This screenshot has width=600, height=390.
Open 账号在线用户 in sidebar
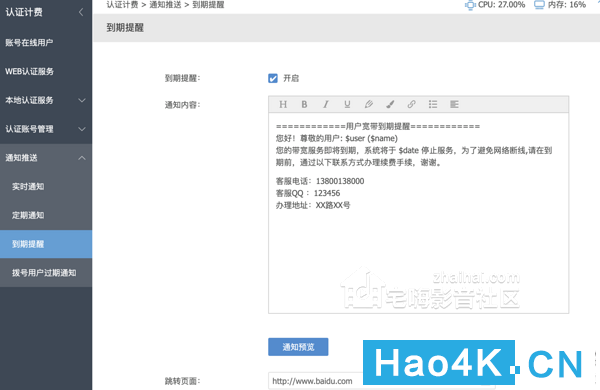[46, 42]
